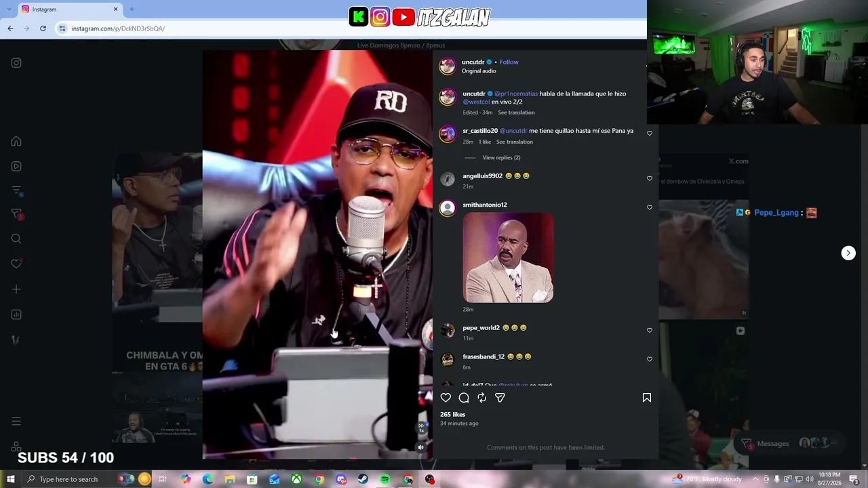The width and height of the screenshot is (868, 488).
Task: Open the Windows Start menu
Action: 10,479
